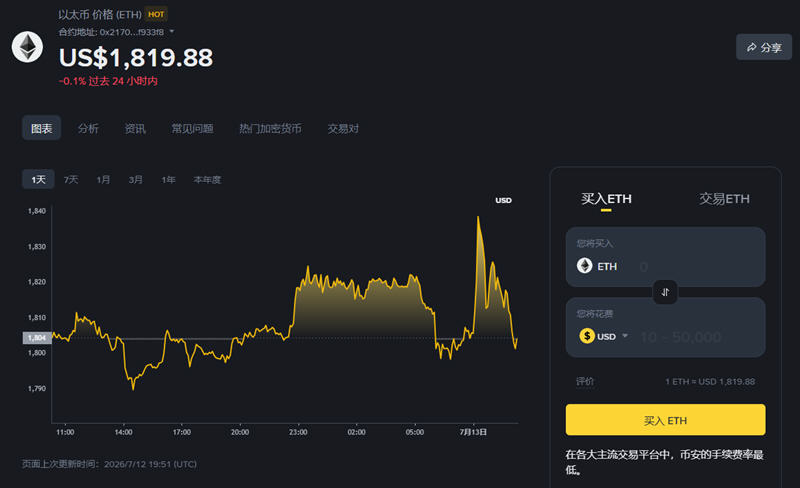This screenshot has width=800, height=488.
Task: Click the USD dollar coin icon
Action: click(x=587, y=336)
